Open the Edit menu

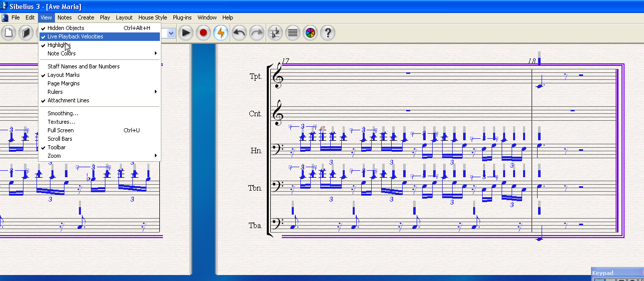click(x=30, y=17)
